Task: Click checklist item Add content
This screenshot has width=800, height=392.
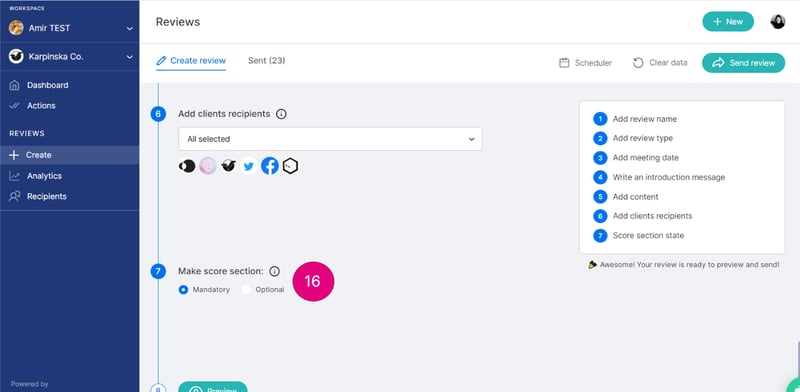Action: pyautogui.click(x=635, y=197)
